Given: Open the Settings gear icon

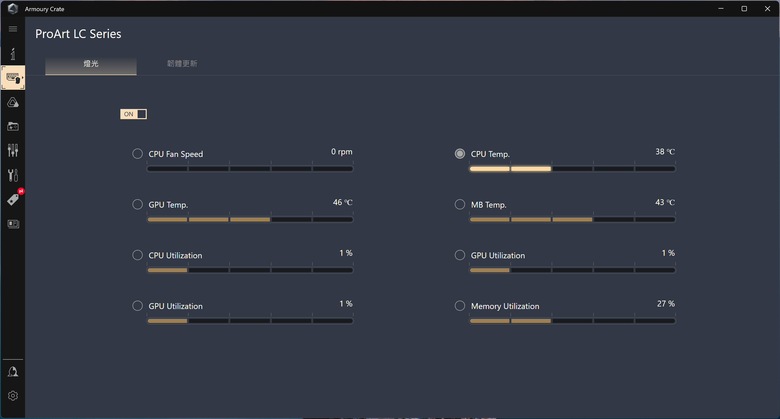Looking at the screenshot, I should click(13, 396).
